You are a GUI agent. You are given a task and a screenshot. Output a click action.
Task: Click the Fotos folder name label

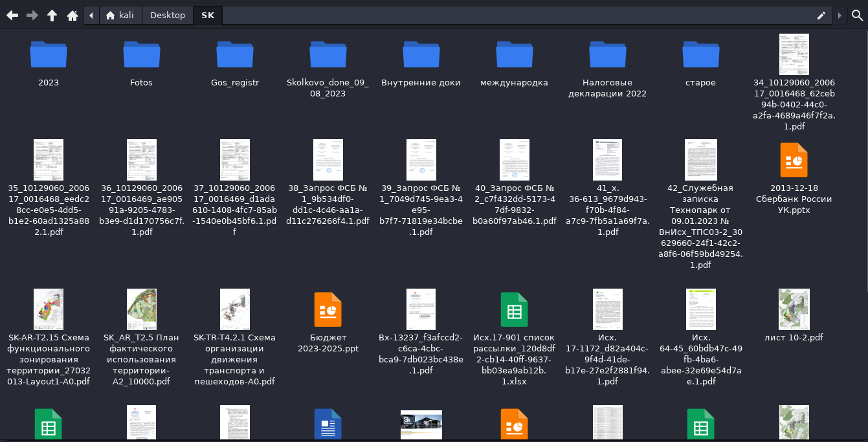[142, 83]
